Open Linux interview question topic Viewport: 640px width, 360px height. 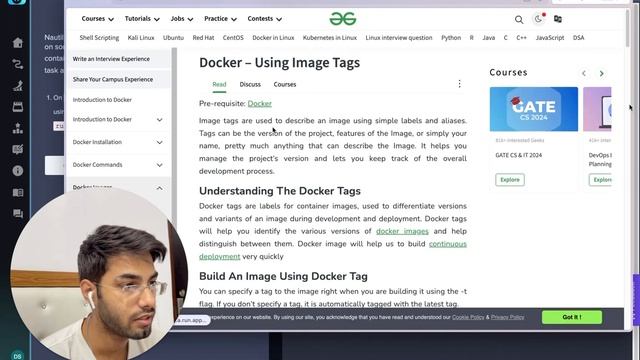[x=399, y=38]
